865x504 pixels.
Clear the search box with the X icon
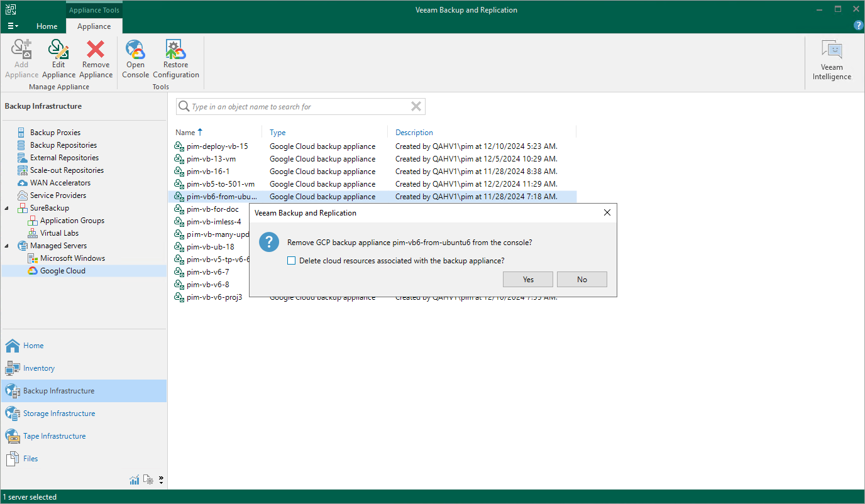coord(416,107)
